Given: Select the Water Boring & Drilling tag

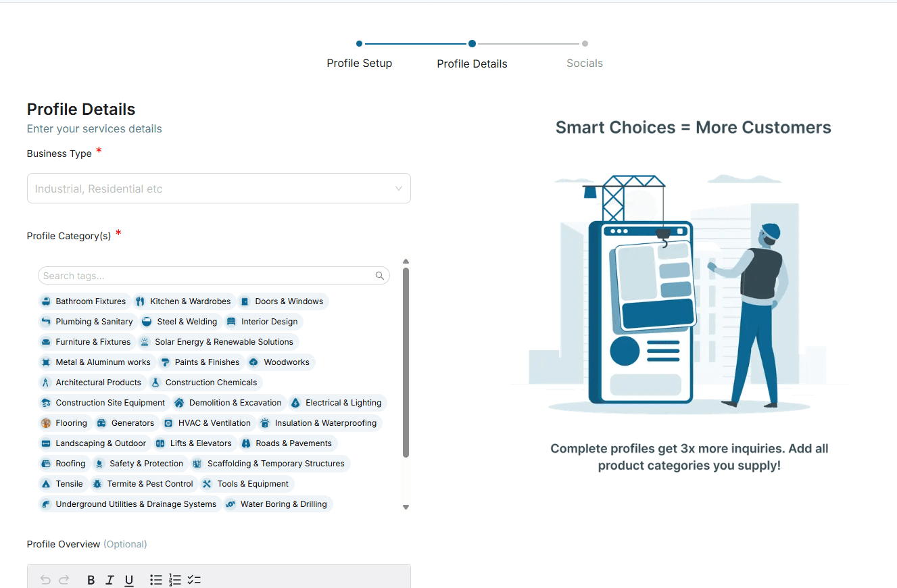Looking at the screenshot, I should 278,504.
